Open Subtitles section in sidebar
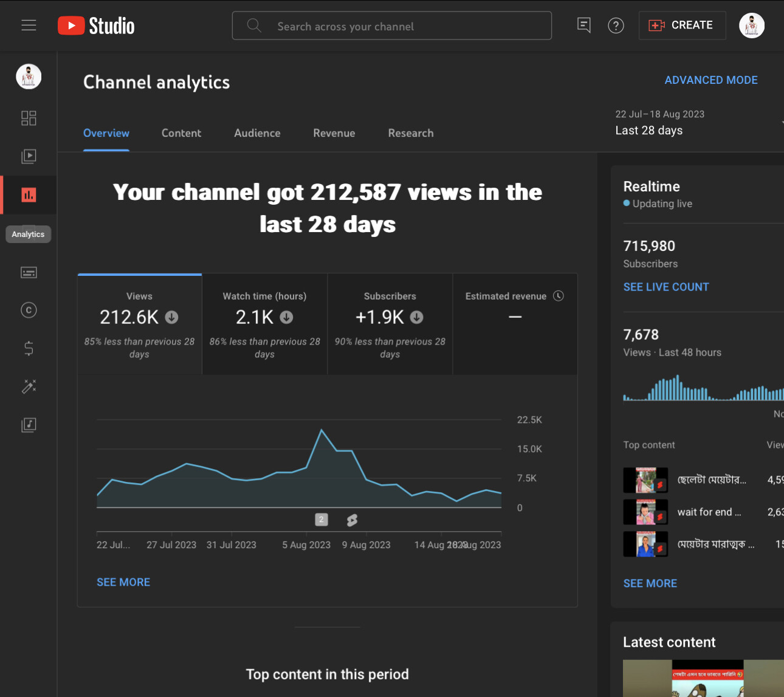This screenshot has width=784, height=697. point(29,272)
